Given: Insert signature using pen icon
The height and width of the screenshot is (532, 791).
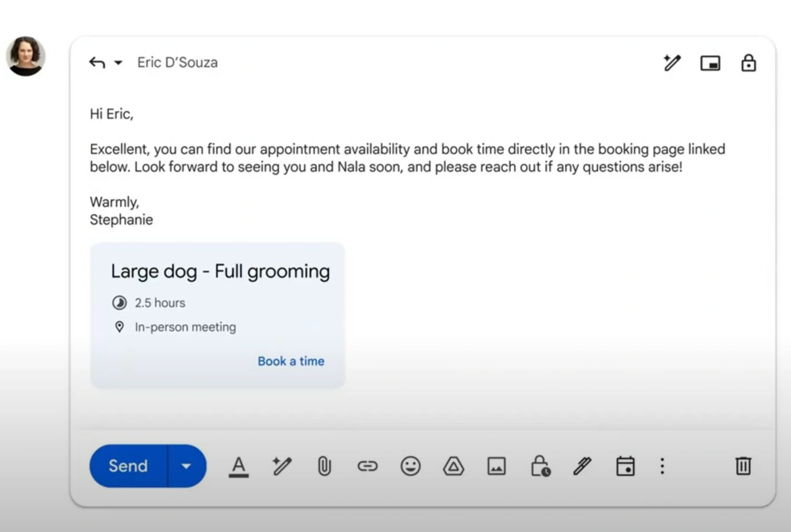Looking at the screenshot, I should point(582,466).
